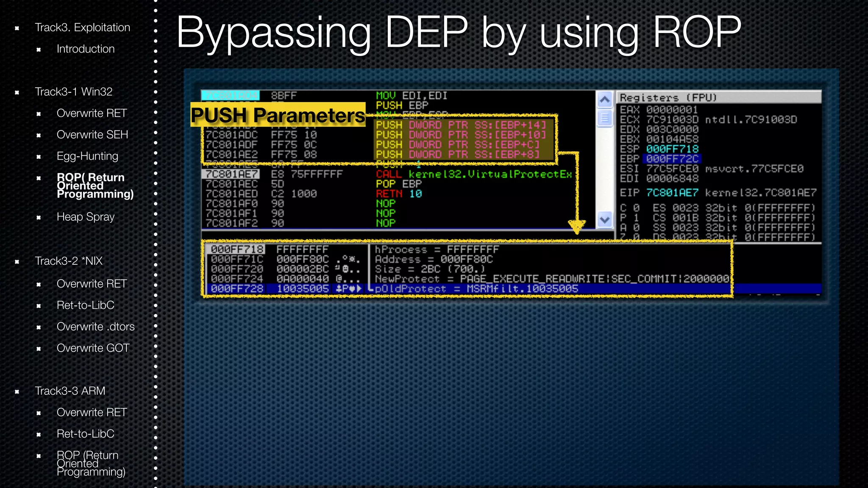Select the PUSH DWORD PTR SS:[EBP+C] instruction

click(457, 144)
